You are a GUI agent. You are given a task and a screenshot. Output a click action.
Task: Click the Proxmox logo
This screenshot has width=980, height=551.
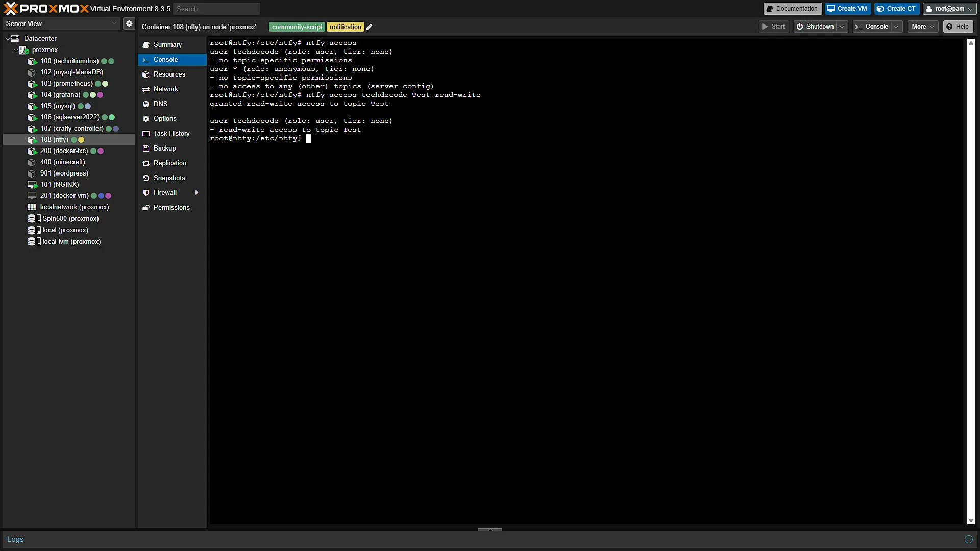tap(46, 9)
